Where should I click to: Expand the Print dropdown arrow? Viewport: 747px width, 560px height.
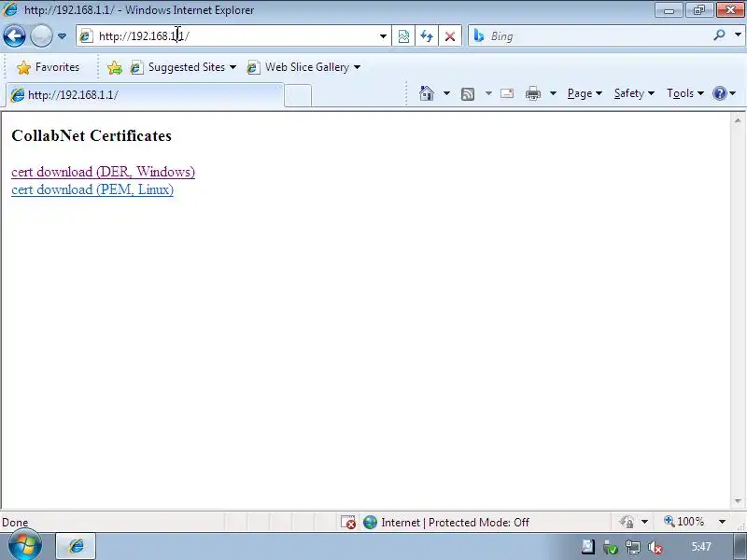click(553, 93)
